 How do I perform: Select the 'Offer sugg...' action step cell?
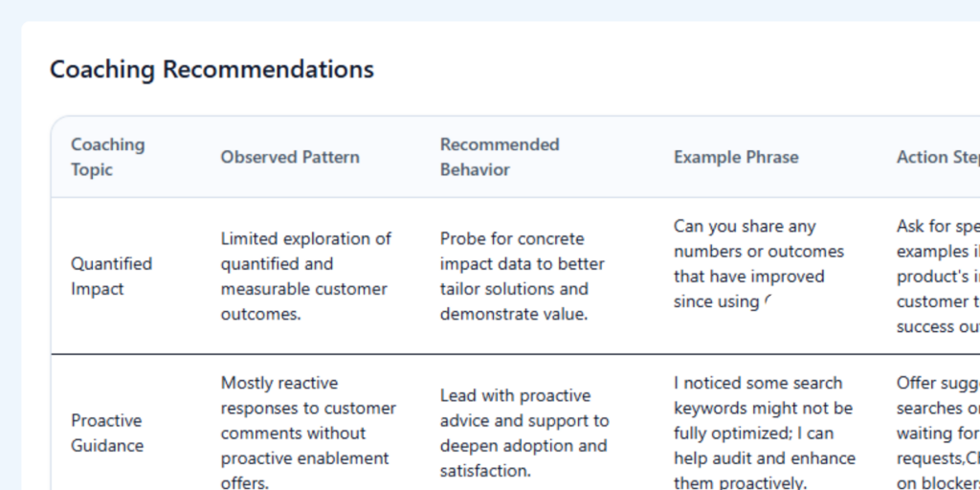(x=938, y=432)
